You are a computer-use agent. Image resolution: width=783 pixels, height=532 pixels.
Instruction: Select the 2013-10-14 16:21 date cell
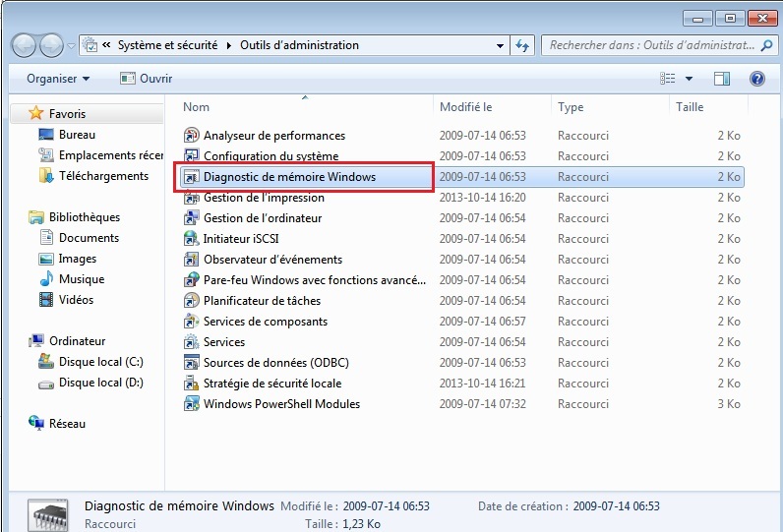pos(482,384)
